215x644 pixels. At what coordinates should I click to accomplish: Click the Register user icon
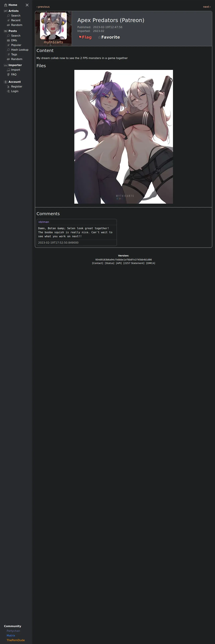coord(9,86)
